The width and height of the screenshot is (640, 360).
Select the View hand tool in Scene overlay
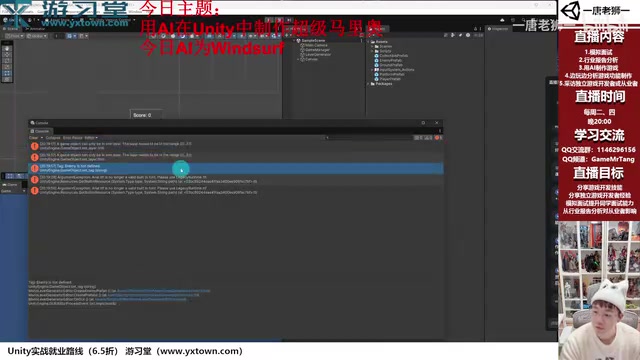[x=7, y=49]
